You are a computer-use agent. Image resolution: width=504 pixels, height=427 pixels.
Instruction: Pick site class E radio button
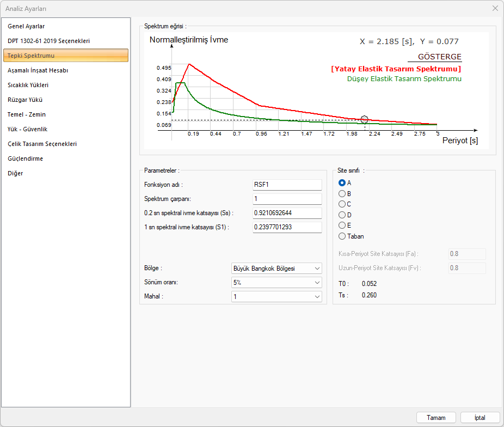[x=342, y=225]
